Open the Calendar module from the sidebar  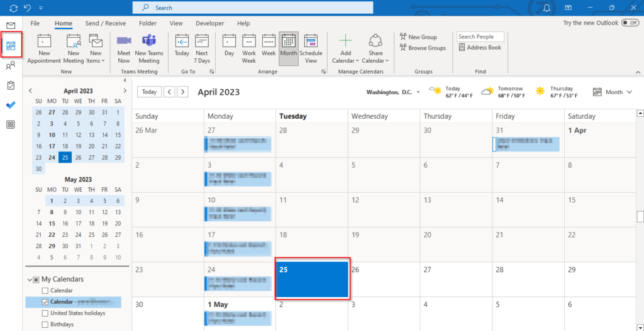point(11,45)
